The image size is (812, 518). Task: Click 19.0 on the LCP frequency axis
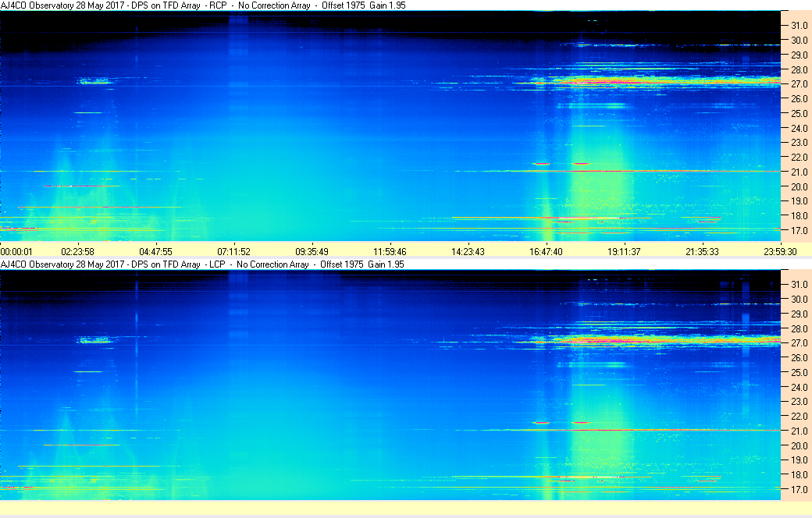799,460
